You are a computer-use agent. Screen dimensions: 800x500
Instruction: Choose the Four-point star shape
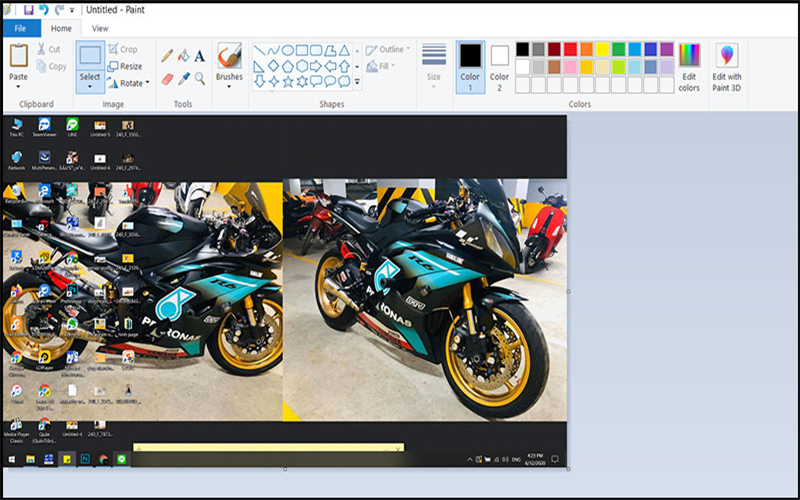point(273,82)
